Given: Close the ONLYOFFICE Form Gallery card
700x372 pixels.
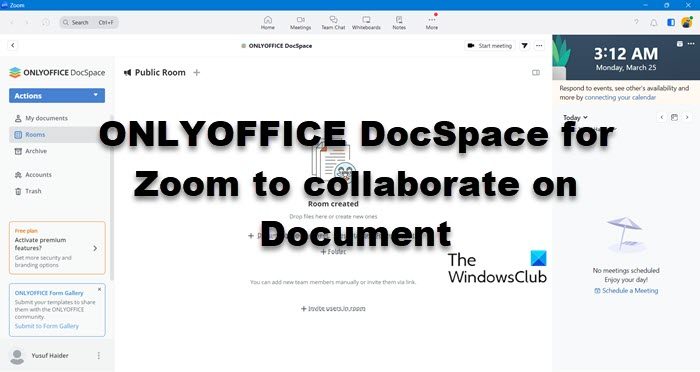Looking at the screenshot, I should [99, 289].
